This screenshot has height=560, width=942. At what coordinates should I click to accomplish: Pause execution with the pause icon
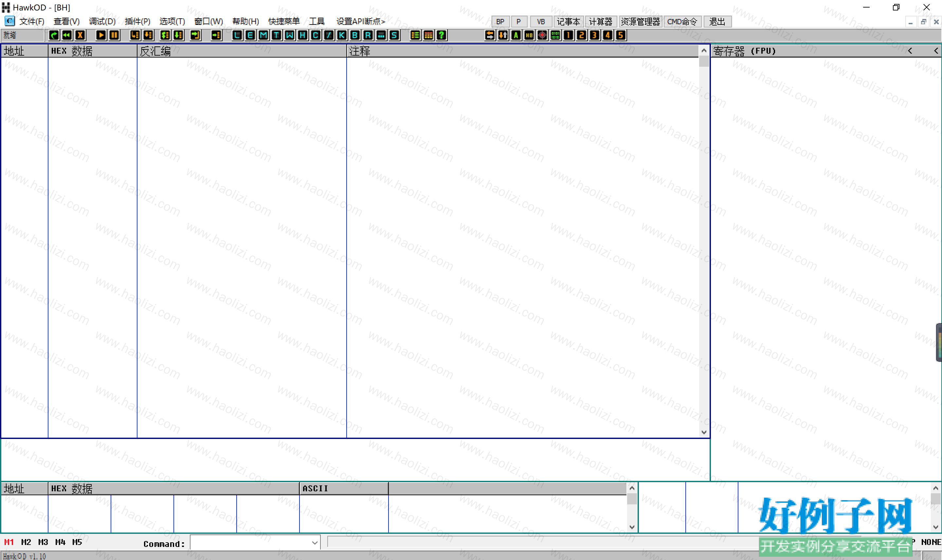point(114,35)
